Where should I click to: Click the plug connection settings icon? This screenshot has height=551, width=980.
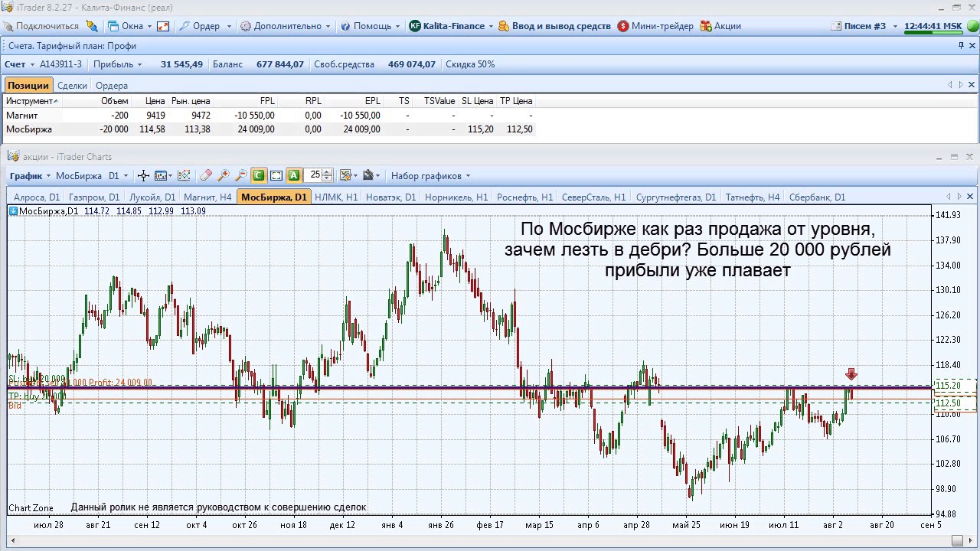(x=92, y=26)
